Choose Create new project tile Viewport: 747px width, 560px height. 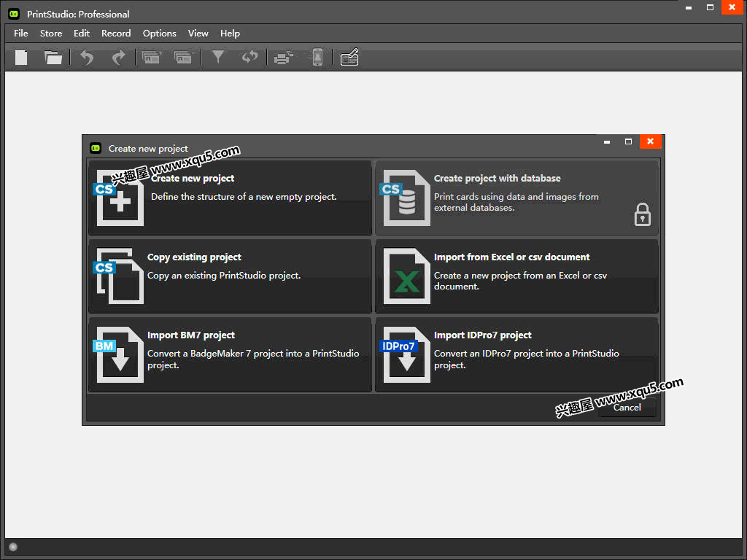230,198
